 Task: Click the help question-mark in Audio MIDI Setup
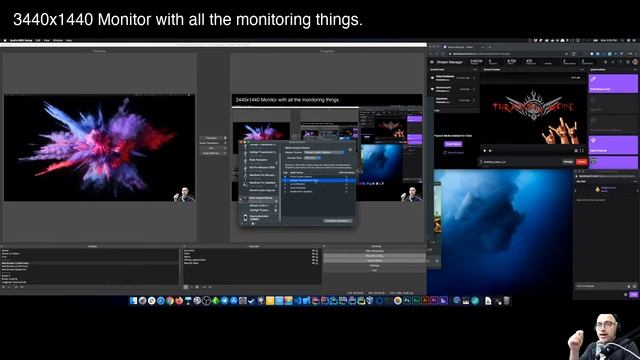[x=350, y=150]
